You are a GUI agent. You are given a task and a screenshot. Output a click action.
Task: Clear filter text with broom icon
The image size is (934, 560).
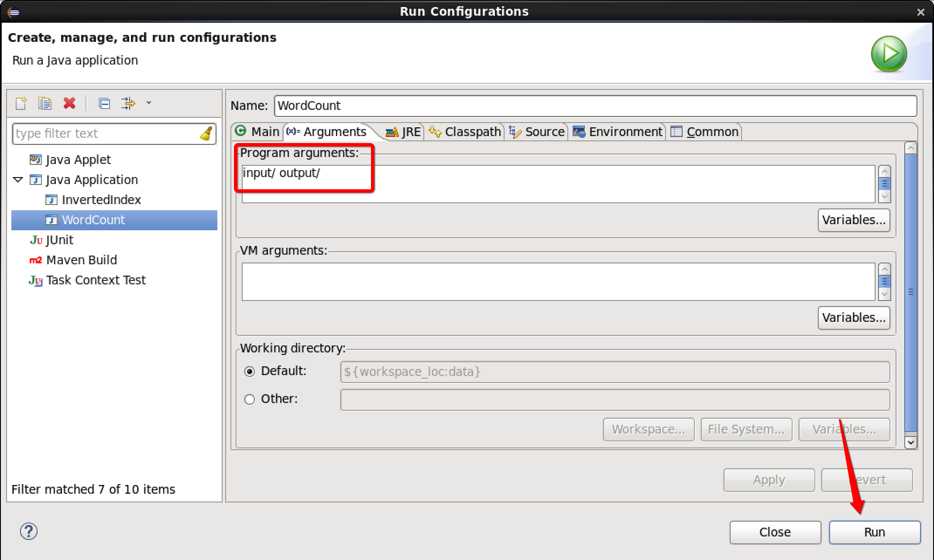click(x=206, y=133)
